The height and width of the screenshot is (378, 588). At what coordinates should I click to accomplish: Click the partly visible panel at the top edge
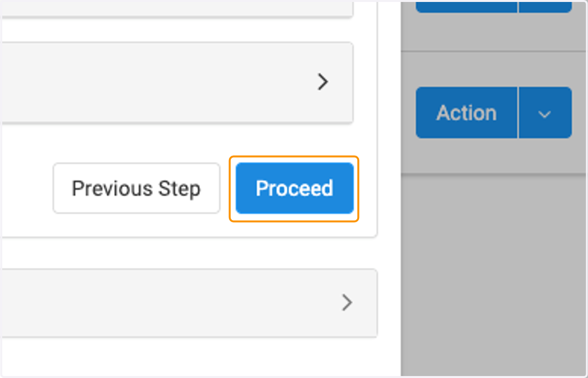177,9
